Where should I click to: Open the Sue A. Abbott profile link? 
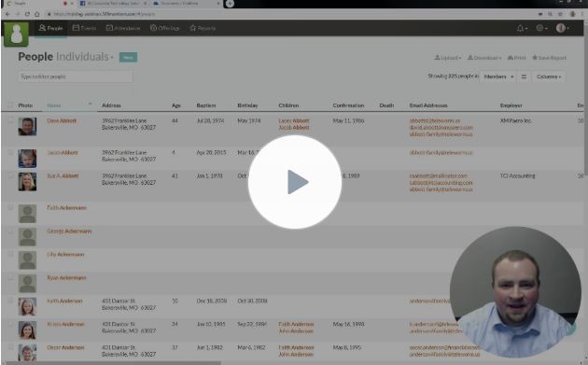(x=63, y=175)
